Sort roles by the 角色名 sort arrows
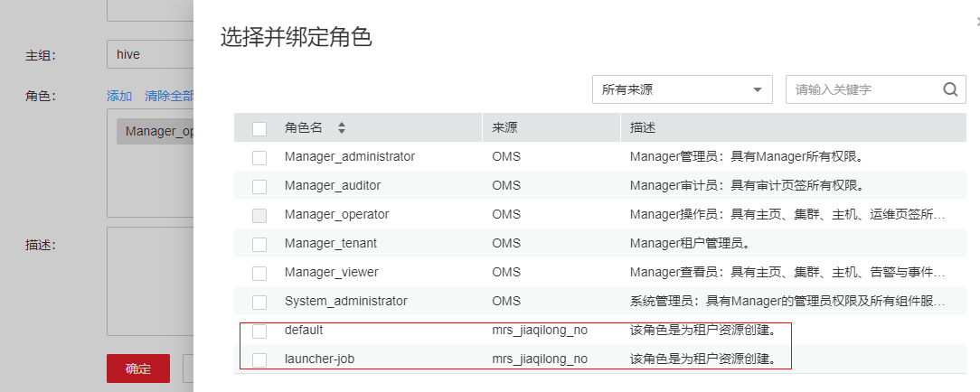The width and height of the screenshot is (980, 392). tap(342, 128)
